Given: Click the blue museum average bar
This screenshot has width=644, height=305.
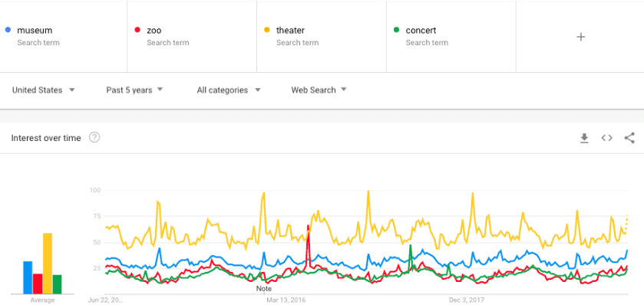Looking at the screenshot, I should pos(28,277).
